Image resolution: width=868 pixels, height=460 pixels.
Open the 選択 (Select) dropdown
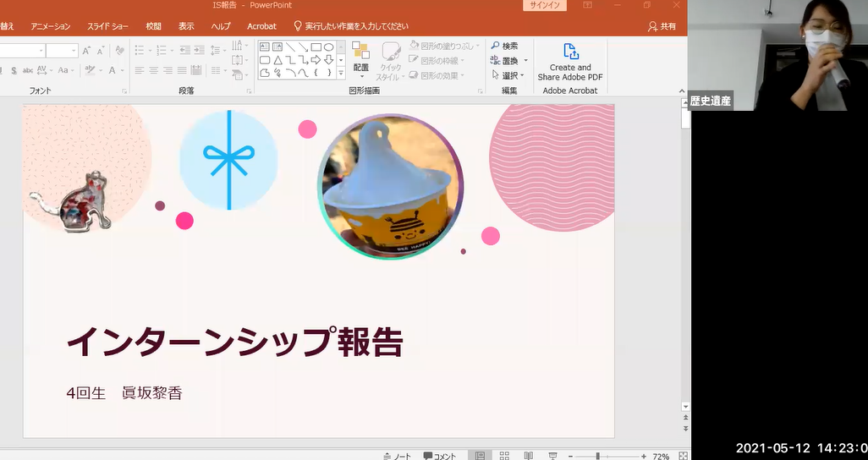pos(509,75)
